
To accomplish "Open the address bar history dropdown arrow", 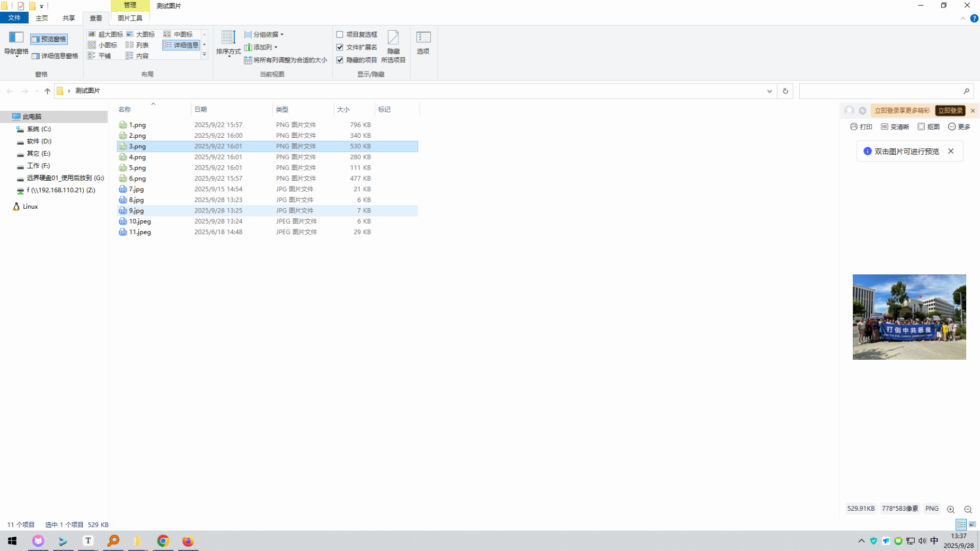I will click(769, 91).
